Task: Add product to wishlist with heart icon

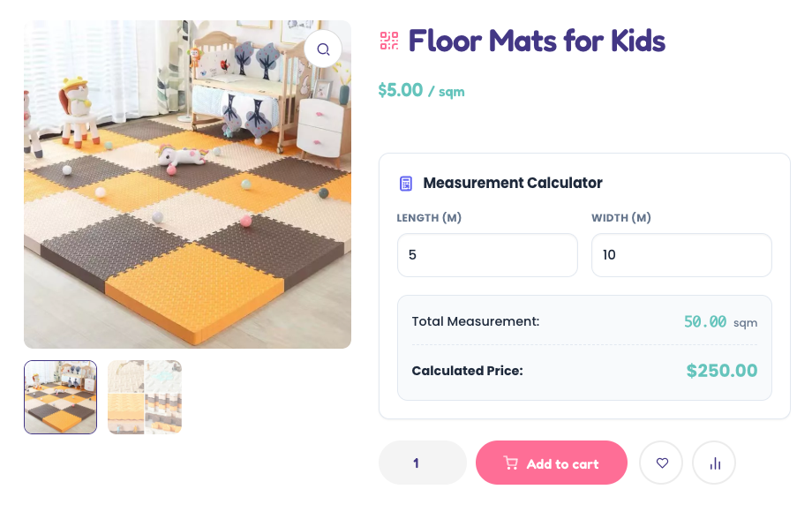Action: [661, 463]
